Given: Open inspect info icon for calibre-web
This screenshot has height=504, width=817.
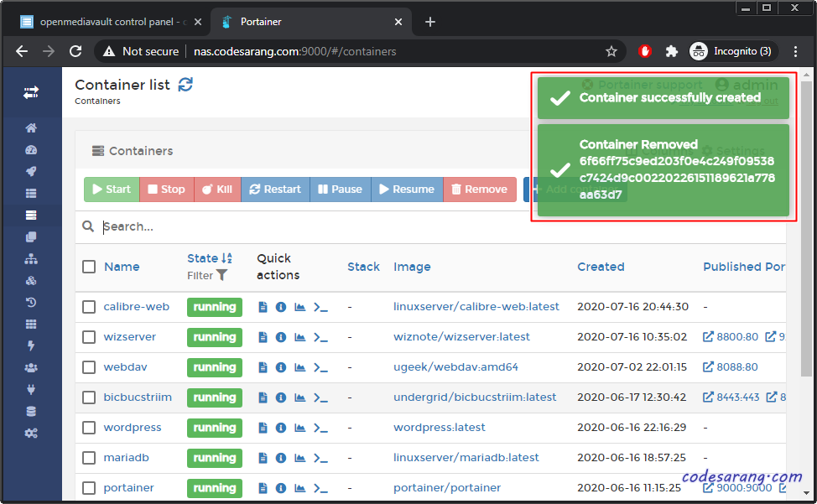Looking at the screenshot, I should [x=281, y=307].
